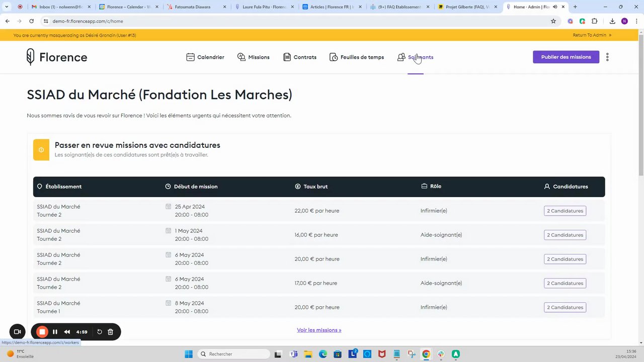Open a new browser tab

pyautogui.click(x=575, y=7)
